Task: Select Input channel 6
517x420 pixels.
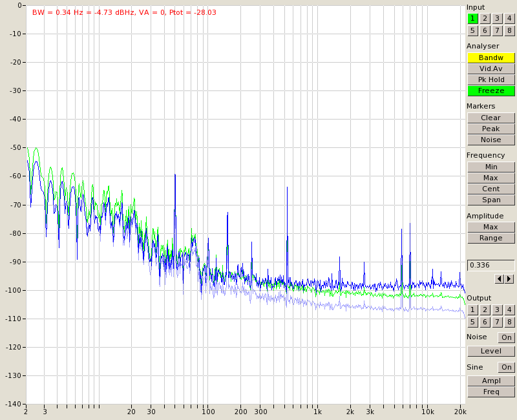Action: click(x=485, y=30)
